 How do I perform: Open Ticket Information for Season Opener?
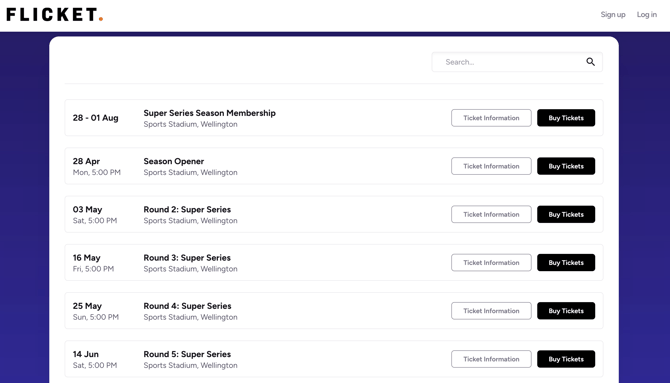click(491, 166)
